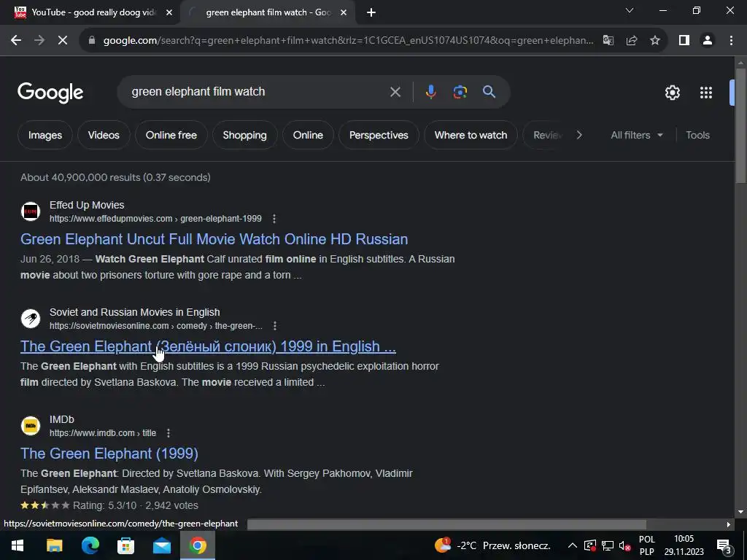Open more options for Effed Up Movies result
This screenshot has width=747, height=560.
pyautogui.click(x=274, y=219)
